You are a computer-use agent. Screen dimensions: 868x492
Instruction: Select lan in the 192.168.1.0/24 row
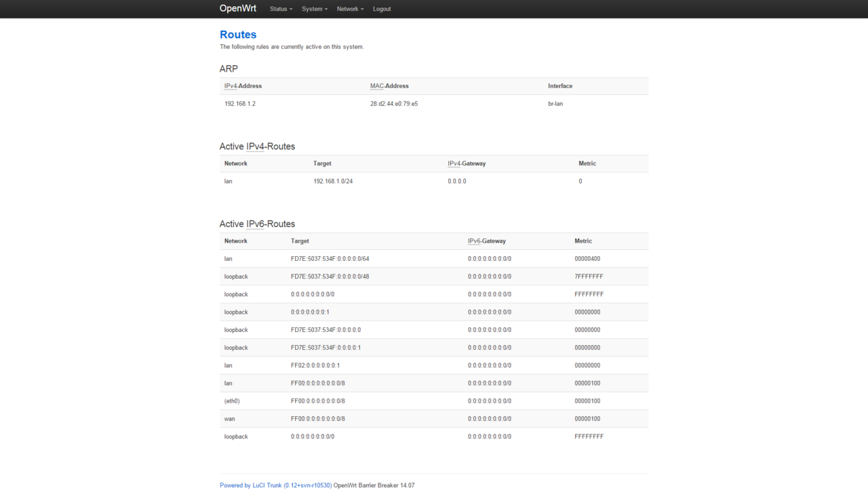click(x=229, y=181)
